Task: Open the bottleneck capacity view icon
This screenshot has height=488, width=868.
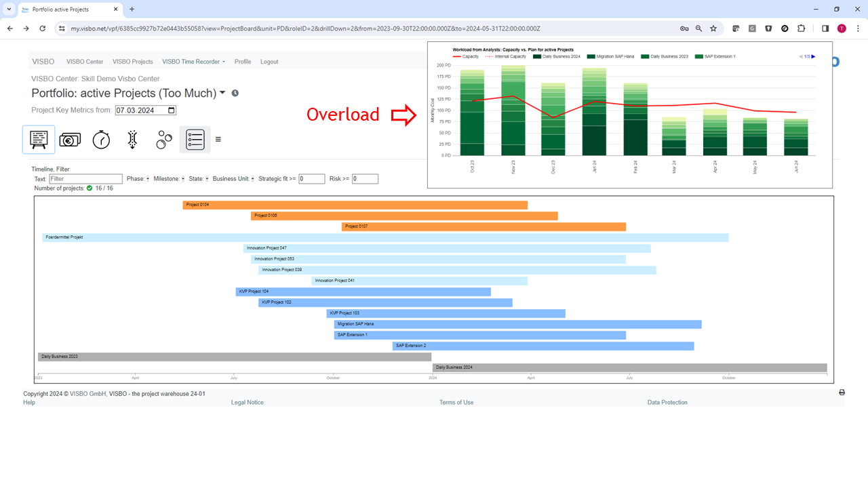Action: click(x=133, y=140)
